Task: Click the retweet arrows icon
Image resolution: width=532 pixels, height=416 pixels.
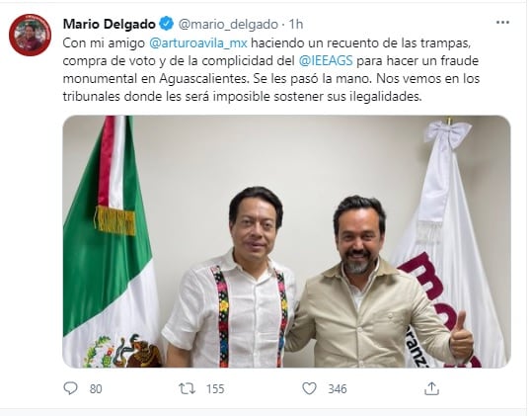Action: click(187, 388)
